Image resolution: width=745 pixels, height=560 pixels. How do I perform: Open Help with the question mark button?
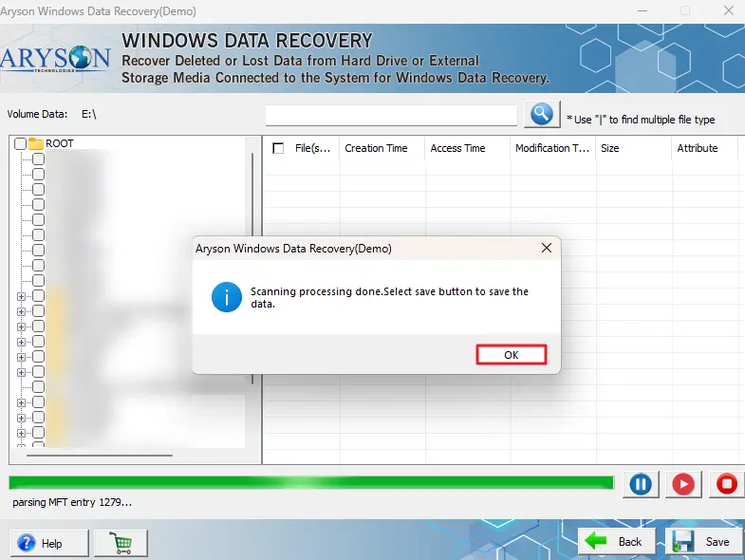49,543
